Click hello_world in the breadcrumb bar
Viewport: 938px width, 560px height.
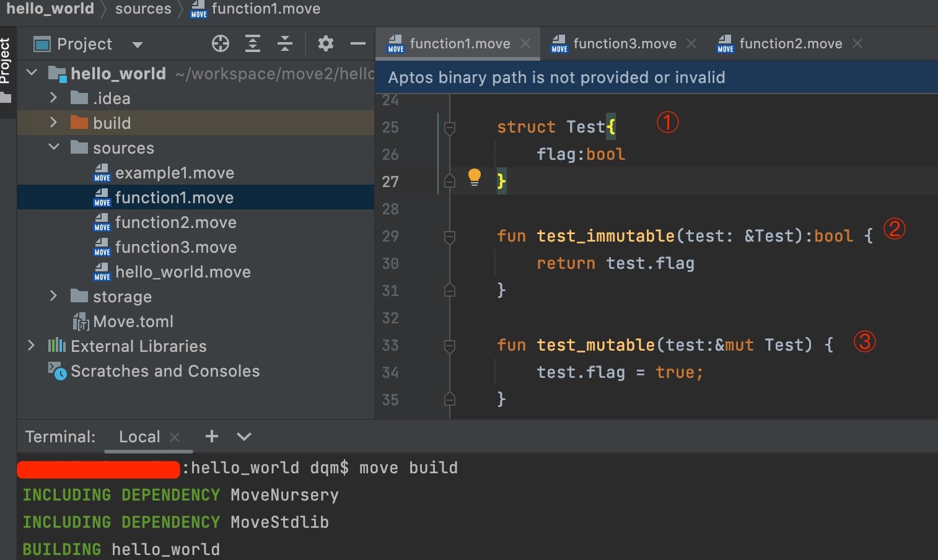click(x=50, y=9)
